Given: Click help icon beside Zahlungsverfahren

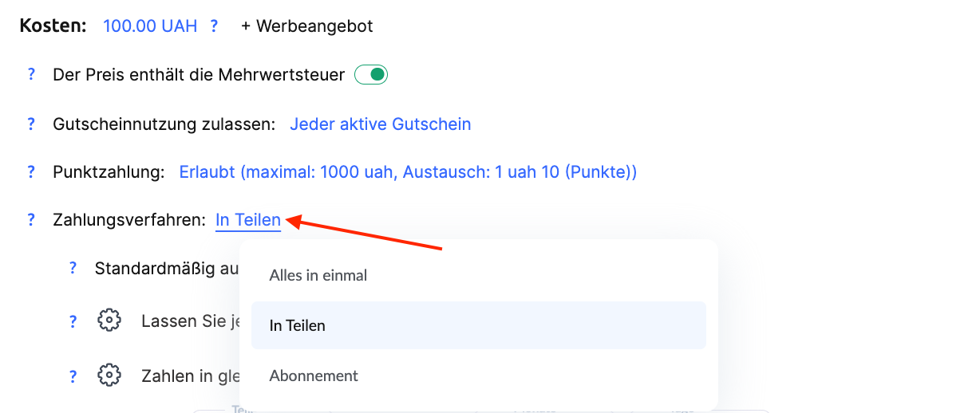Looking at the screenshot, I should pos(31,220).
